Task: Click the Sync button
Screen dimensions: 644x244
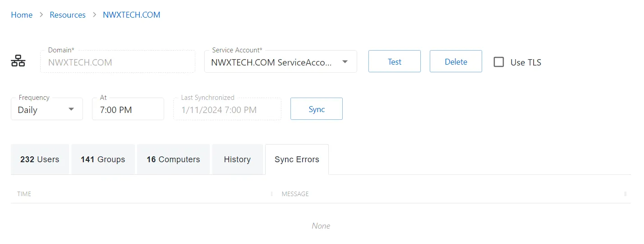Action: pos(317,109)
